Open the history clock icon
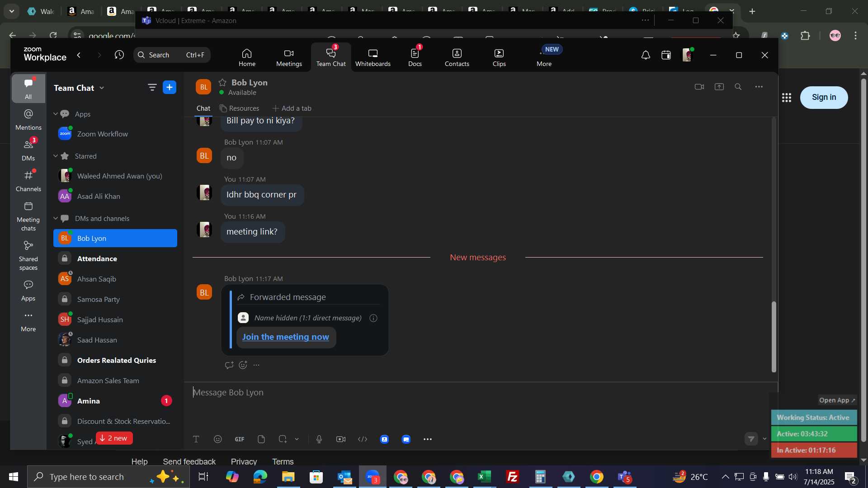This screenshot has height=488, width=868. coord(119,55)
